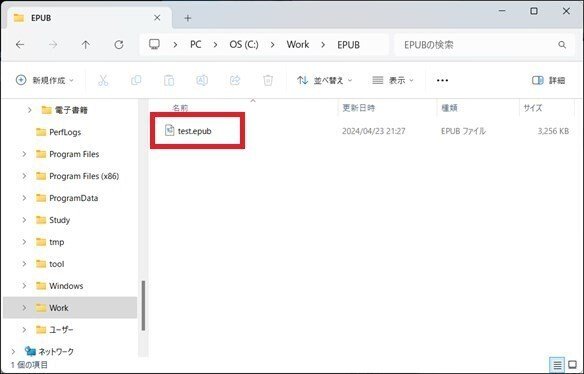
Task: Go forward with the right arrow button
Action: 53,45
